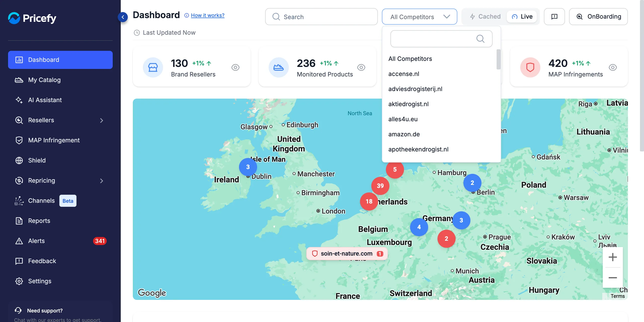This screenshot has width=644, height=322.
Task: Click the page vertical scrollbar
Action: coord(642,75)
